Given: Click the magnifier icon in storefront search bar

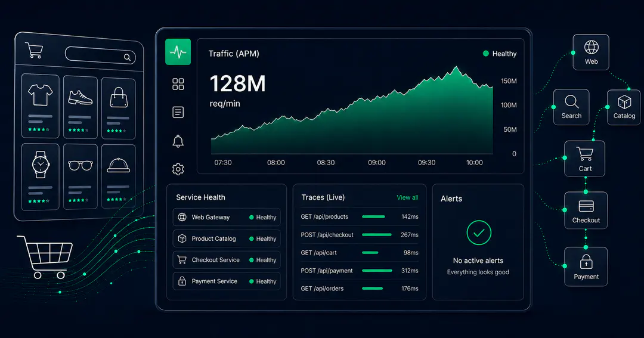Looking at the screenshot, I should [128, 57].
